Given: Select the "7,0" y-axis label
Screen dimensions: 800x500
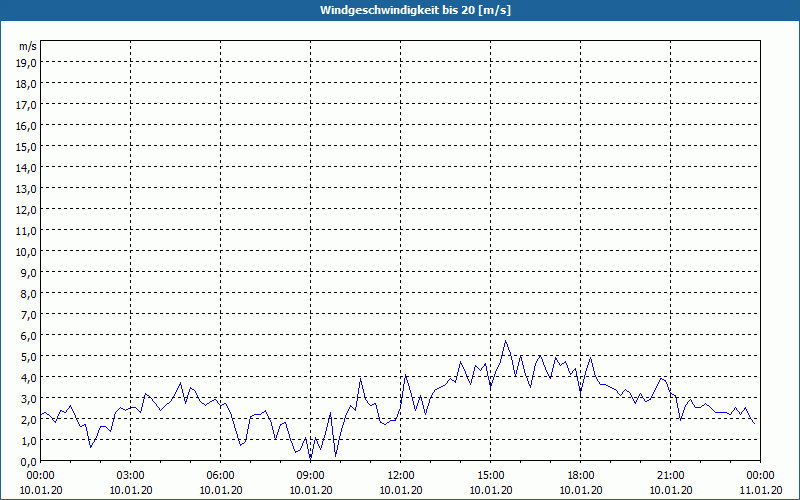Looking at the screenshot, I should click(x=29, y=314).
